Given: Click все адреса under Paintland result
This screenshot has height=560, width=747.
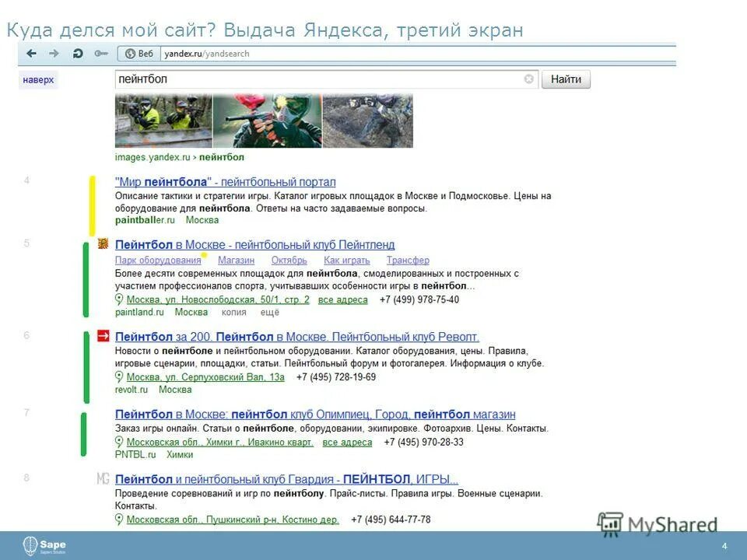Looking at the screenshot, I should pos(342,299).
